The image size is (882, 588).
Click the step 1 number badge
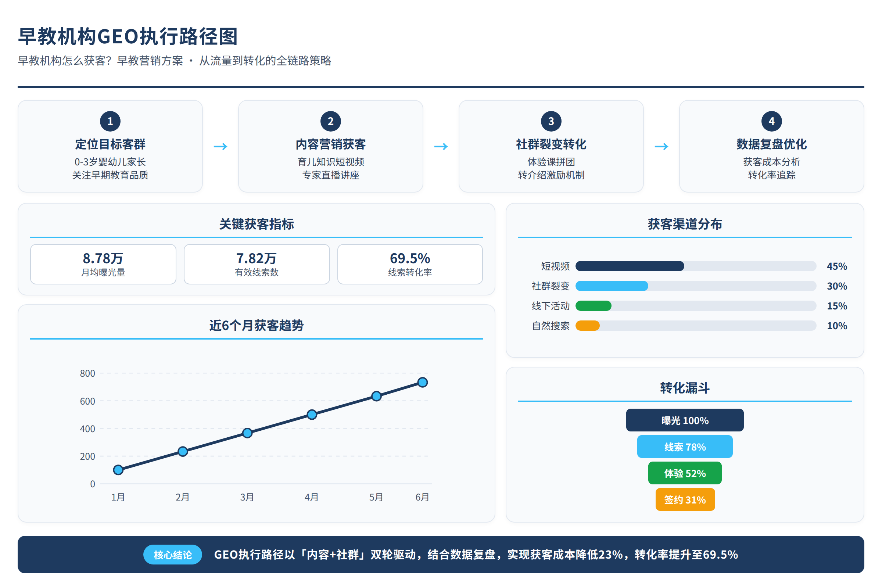[110, 121]
